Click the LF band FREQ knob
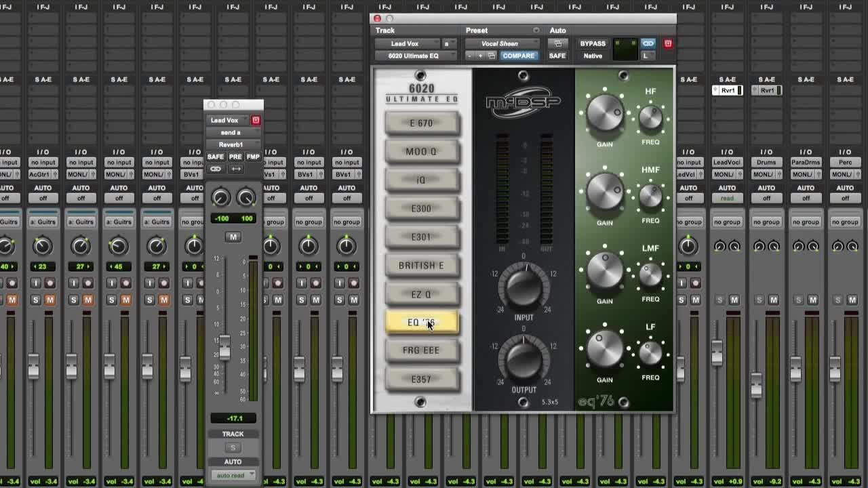This screenshot has height=488, width=868. (x=650, y=353)
